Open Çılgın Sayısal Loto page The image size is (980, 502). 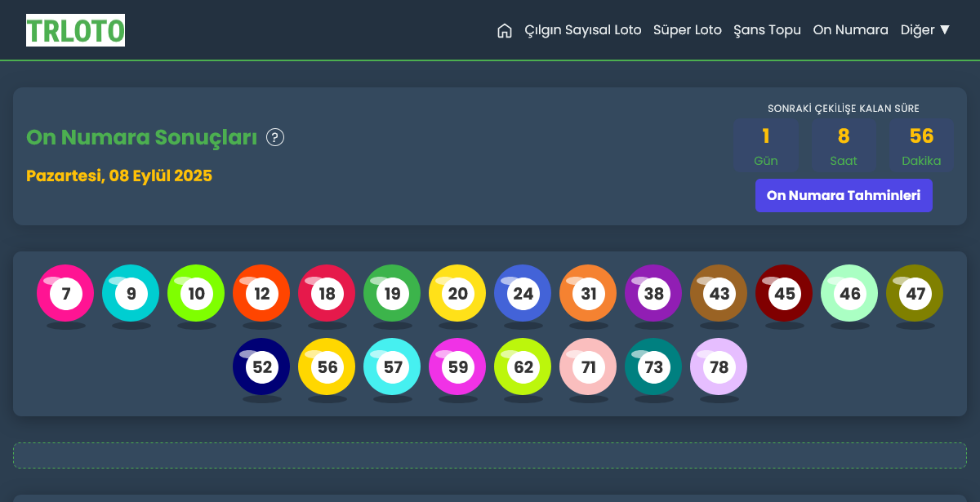[x=582, y=30]
